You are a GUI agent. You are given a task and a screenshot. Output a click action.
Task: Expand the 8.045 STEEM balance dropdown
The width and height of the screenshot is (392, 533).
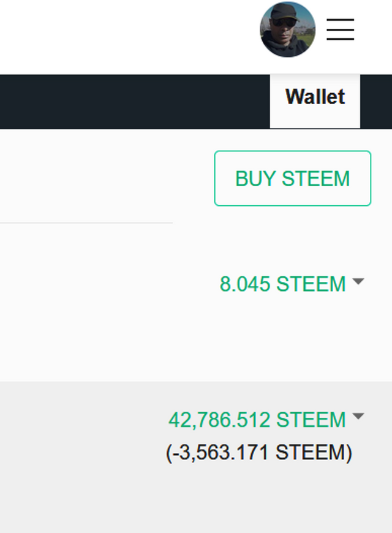292,284
